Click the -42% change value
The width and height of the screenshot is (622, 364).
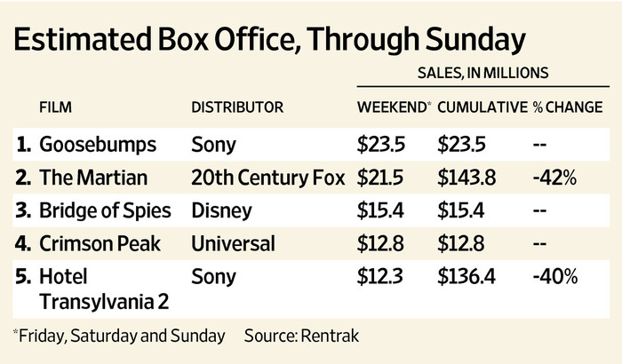pyautogui.click(x=554, y=178)
